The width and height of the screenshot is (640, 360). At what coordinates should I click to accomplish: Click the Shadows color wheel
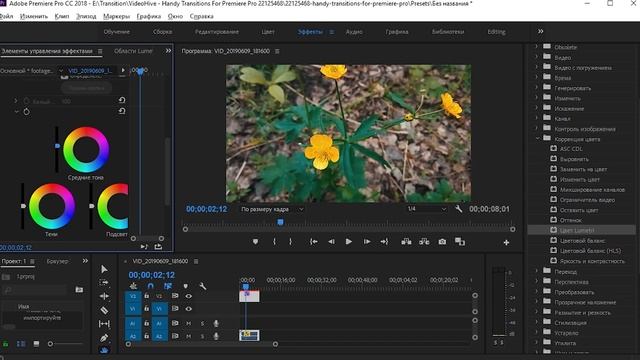pos(52,206)
